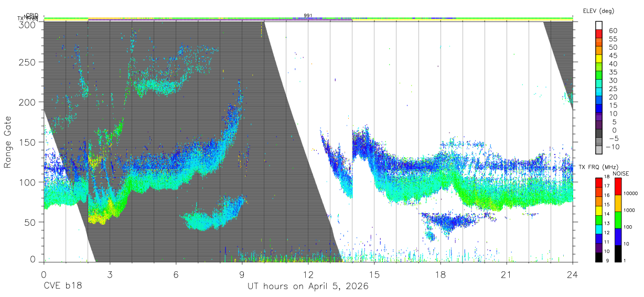The width and height of the screenshot is (644, 297).
Task: Select the yellow swatch in TX FRQ bar
Action: click(x=599, y=211)
